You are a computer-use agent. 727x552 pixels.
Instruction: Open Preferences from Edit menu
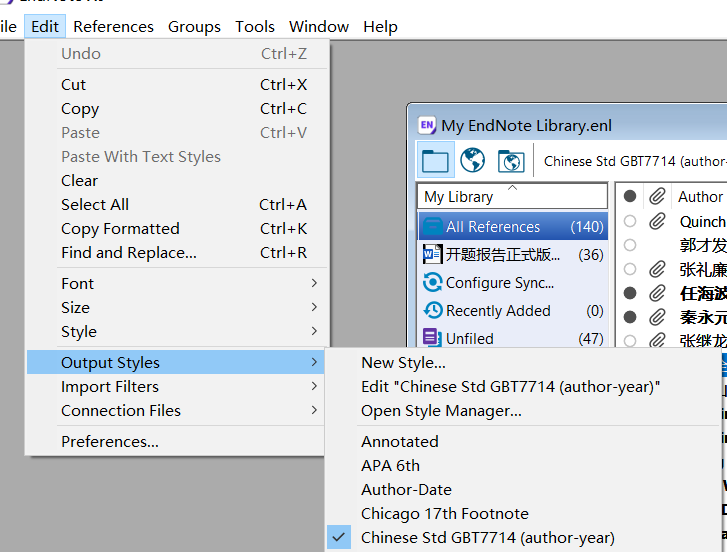177,441
